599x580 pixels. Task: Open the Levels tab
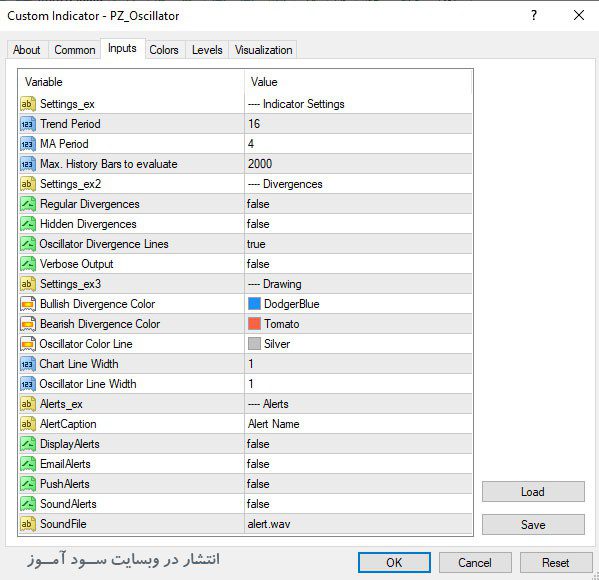tap(207, 50)
